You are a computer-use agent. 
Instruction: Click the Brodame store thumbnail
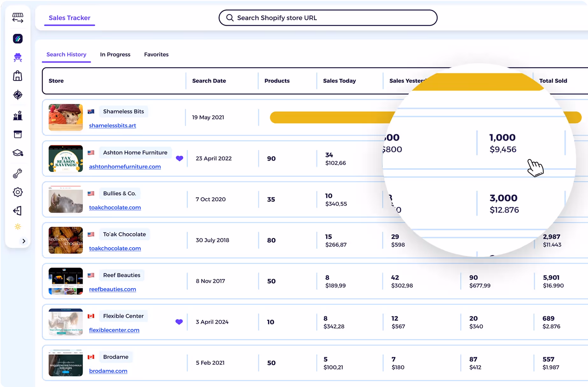pos(65,363)
